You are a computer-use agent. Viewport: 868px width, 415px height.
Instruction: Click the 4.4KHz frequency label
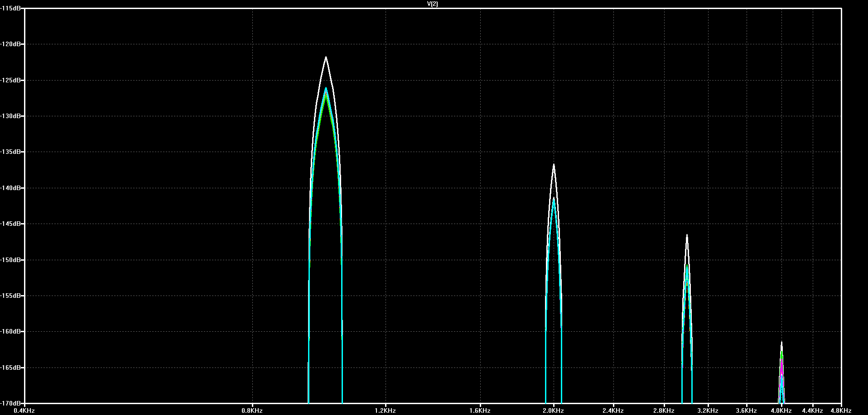[x=813, y=411]
